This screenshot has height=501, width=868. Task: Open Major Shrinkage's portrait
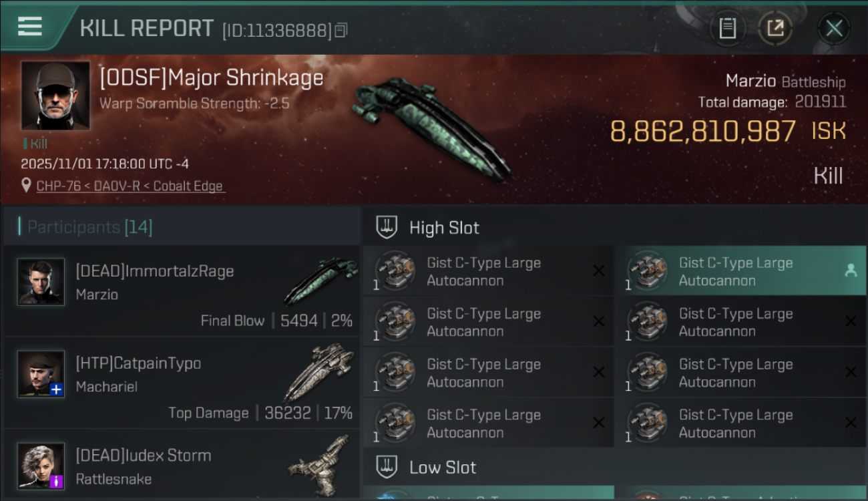[55, 96]
